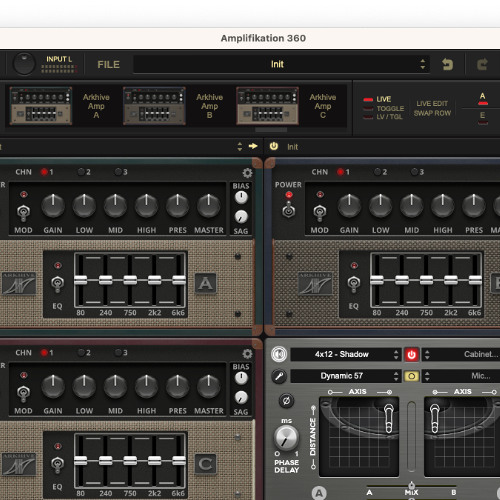Click stepper arrows left of yellow arrow
Screen dimensions: 500x500
[240, 146]
